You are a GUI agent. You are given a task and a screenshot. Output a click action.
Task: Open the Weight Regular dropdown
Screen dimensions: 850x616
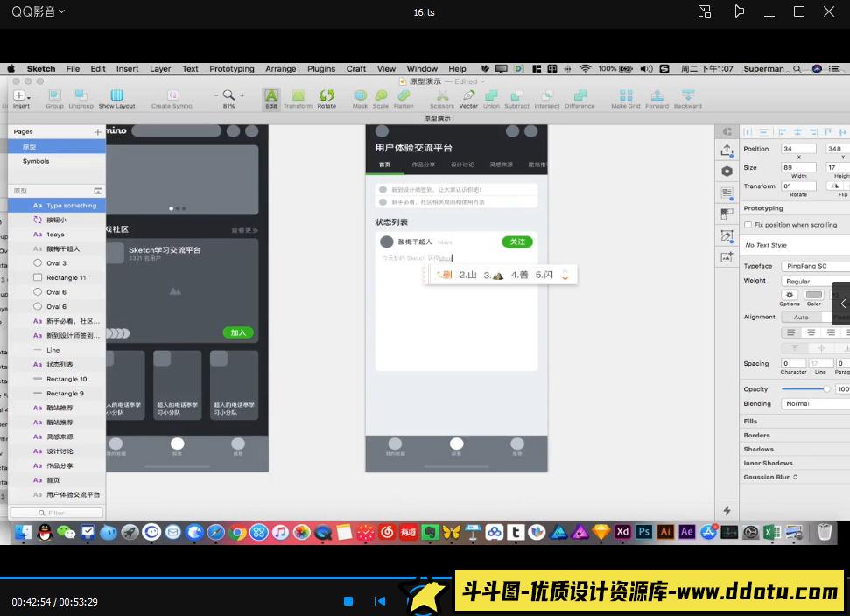pos(815,281)
